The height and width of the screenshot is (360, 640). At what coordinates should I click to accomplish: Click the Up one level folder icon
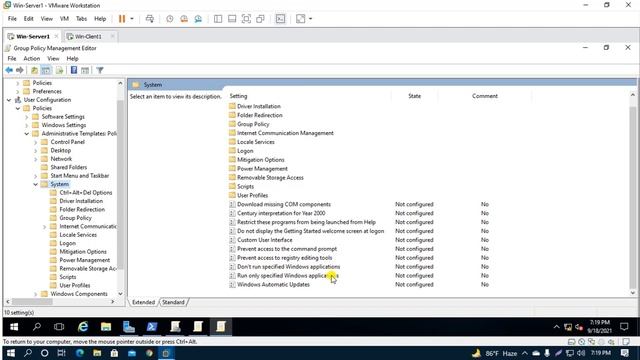pos(35,70)
